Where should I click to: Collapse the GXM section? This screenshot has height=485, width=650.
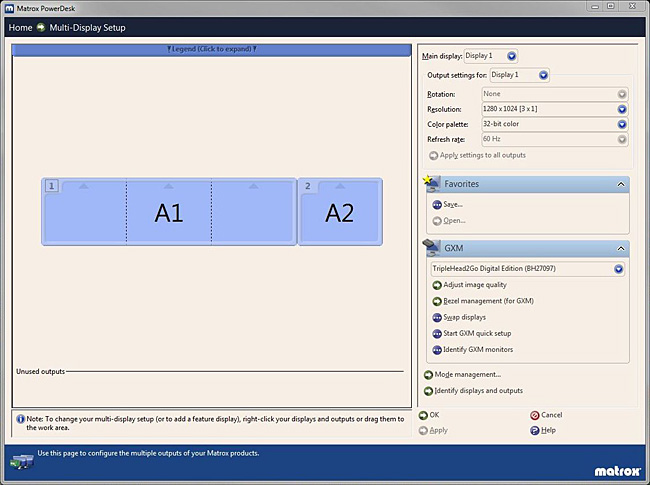621,249
